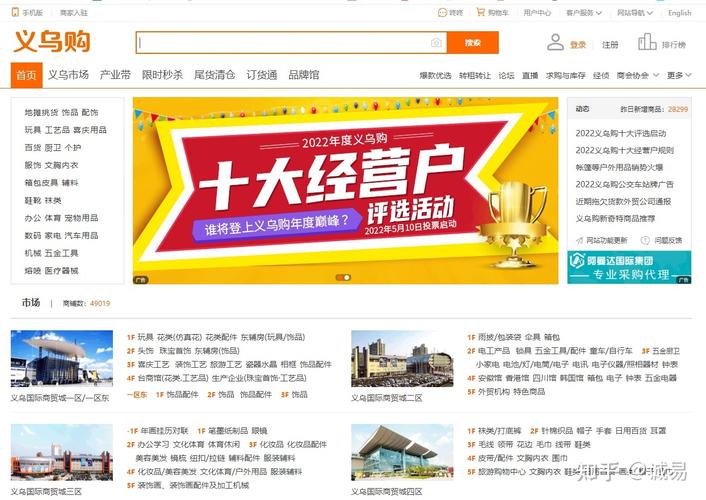The width and height of the screenshot is (706, 500).
Task: Open 直播 in secondary navigation
Action: (530, 75)
